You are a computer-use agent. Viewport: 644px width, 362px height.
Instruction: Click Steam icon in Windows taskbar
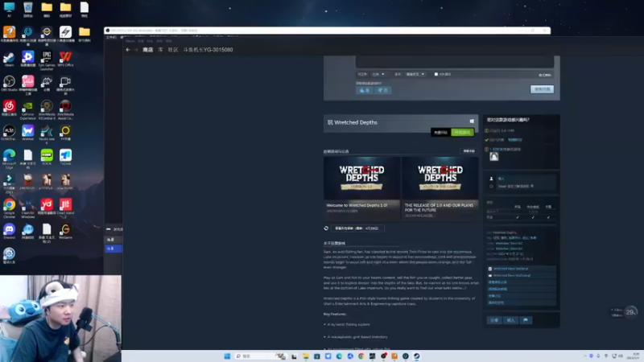pos(416,356)
